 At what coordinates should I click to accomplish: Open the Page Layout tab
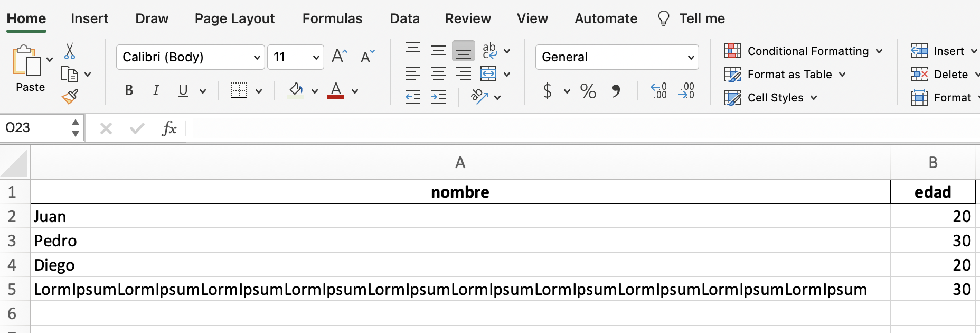point(235,18)
